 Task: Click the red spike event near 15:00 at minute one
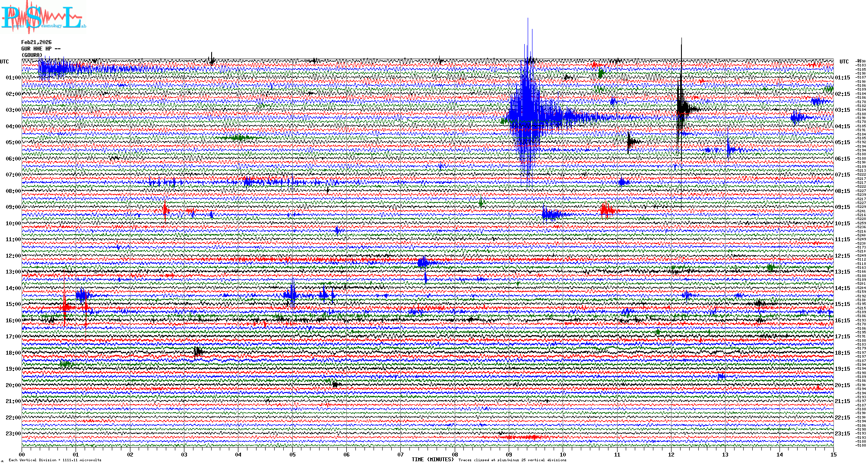[x=65, y=306]
